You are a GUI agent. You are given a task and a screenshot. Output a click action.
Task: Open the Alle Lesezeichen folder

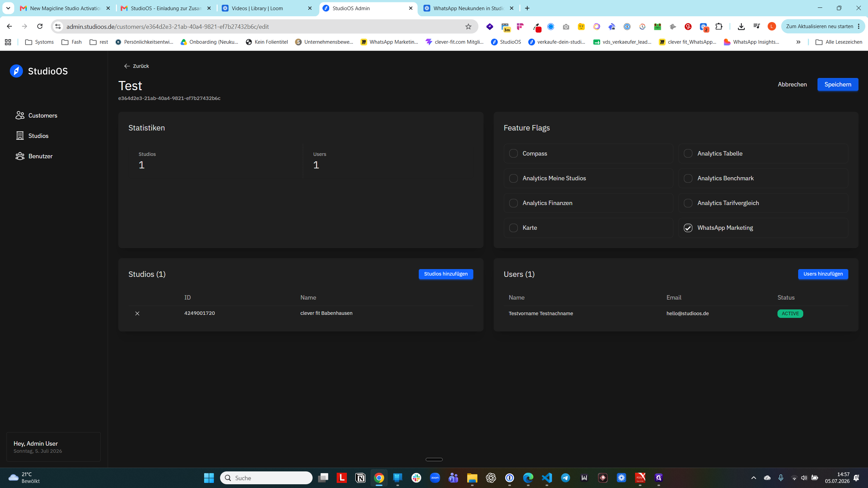tap(839, 42)
